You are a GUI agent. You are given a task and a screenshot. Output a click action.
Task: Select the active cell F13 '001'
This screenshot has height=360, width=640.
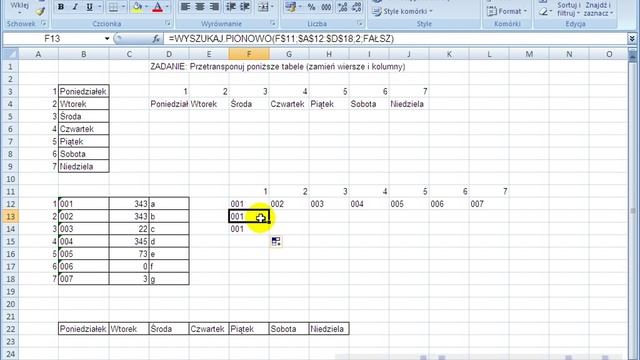click(x=249, y=216)
